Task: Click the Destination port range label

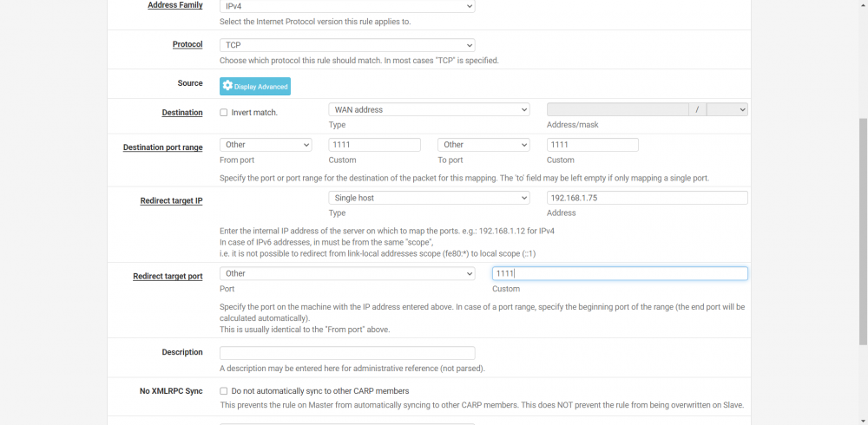Action: [163, 147]
